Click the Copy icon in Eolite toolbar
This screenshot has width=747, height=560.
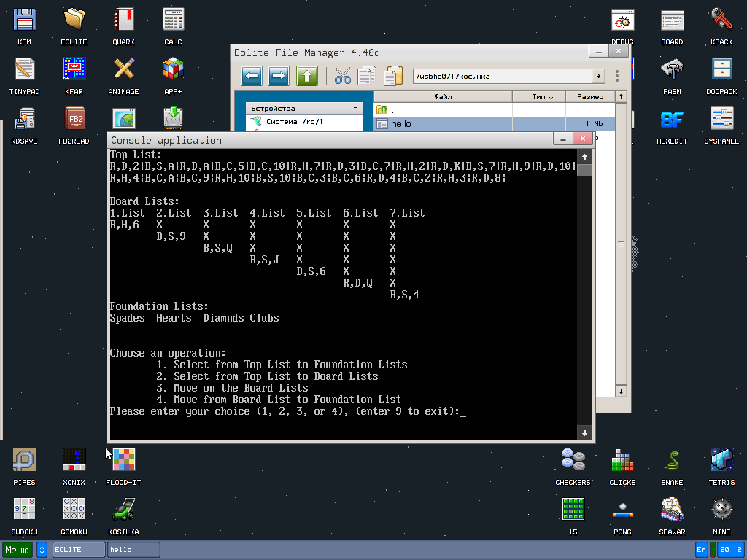[x=368, y=76]
